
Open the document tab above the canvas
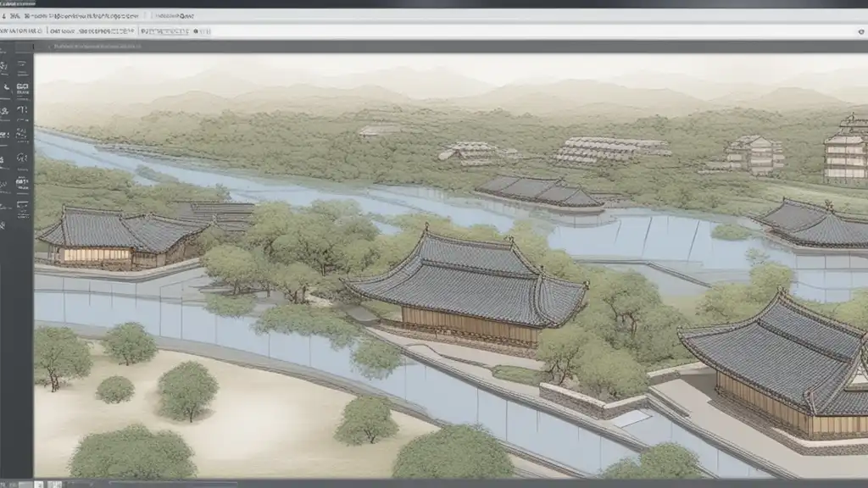coord(97,47)
